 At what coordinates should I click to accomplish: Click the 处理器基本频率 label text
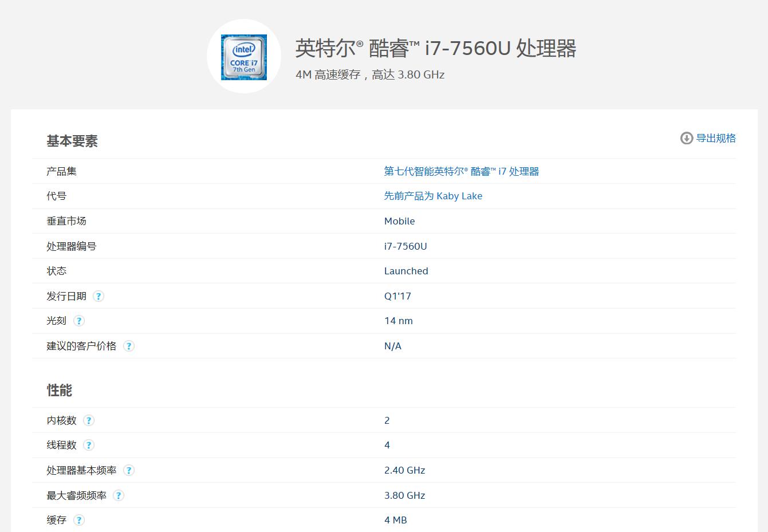[81, 470]
